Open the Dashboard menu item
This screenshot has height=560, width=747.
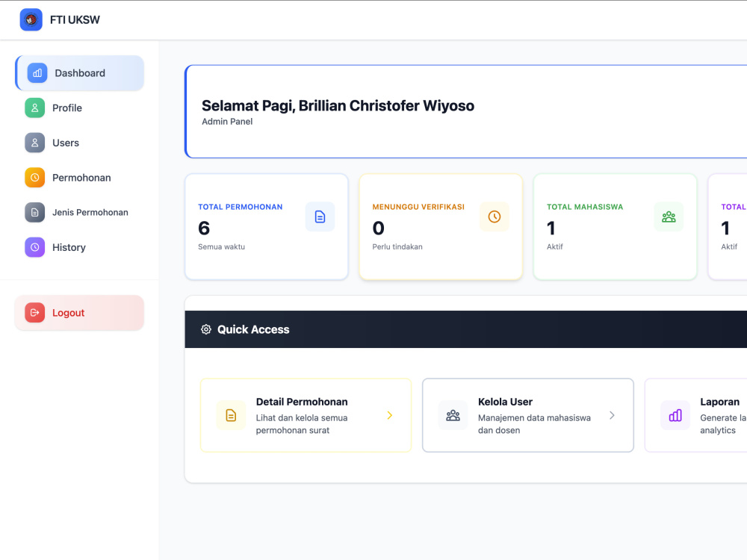tap(80, 73)
